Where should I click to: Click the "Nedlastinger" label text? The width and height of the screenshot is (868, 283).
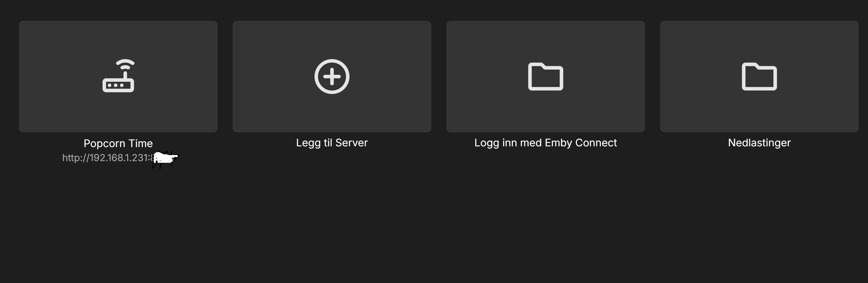pyautogui.click(x=759, y=143)
